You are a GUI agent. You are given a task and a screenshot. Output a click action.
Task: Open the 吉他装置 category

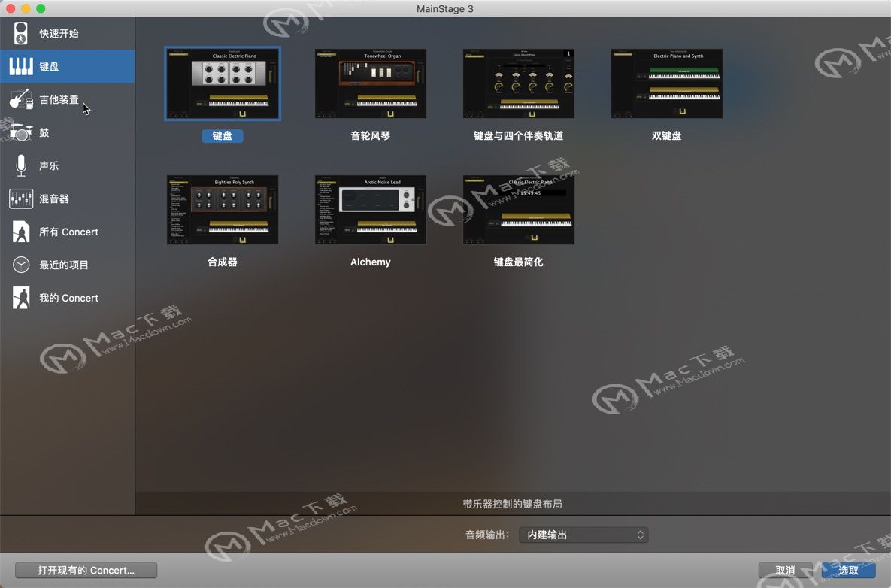click(67, 99)
